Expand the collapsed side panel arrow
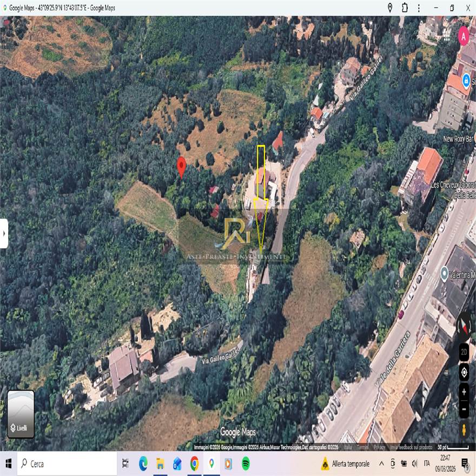 (x=4, y=234)
